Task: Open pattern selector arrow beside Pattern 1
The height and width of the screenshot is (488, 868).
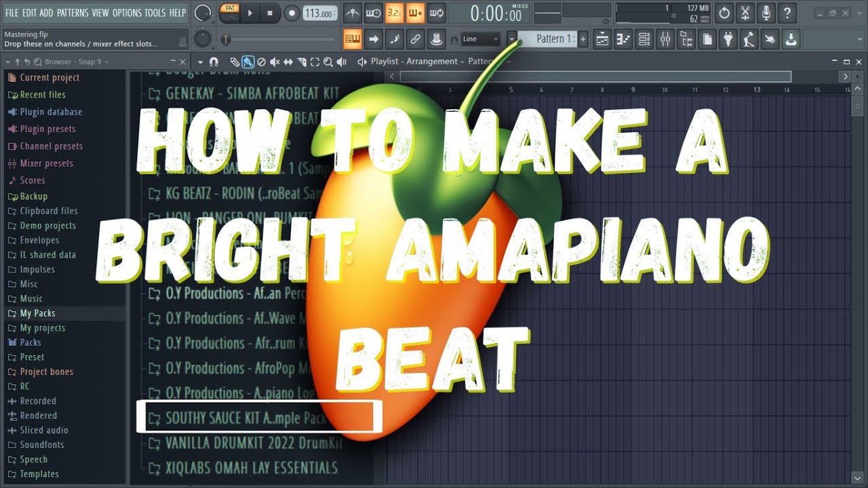Action: [513, 39]
